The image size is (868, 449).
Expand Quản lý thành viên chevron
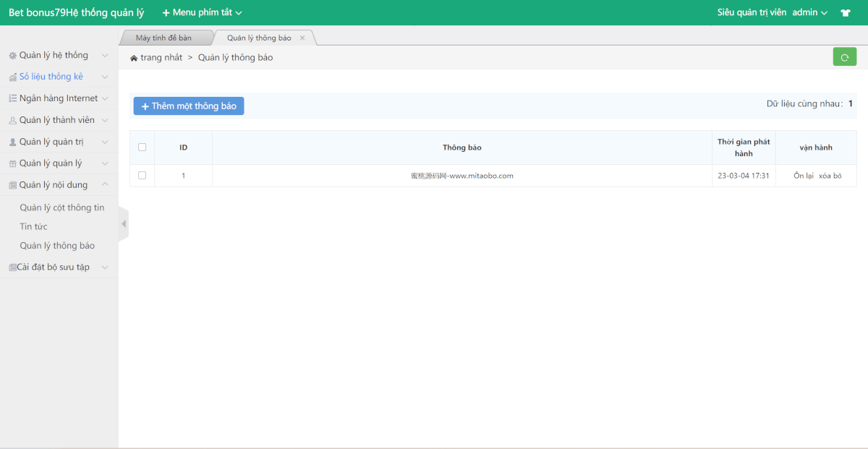pos(105,120)
